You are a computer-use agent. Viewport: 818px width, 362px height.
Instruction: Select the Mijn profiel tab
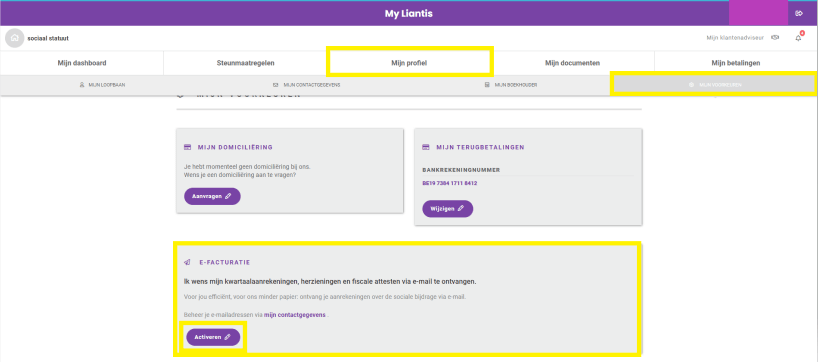410,63
